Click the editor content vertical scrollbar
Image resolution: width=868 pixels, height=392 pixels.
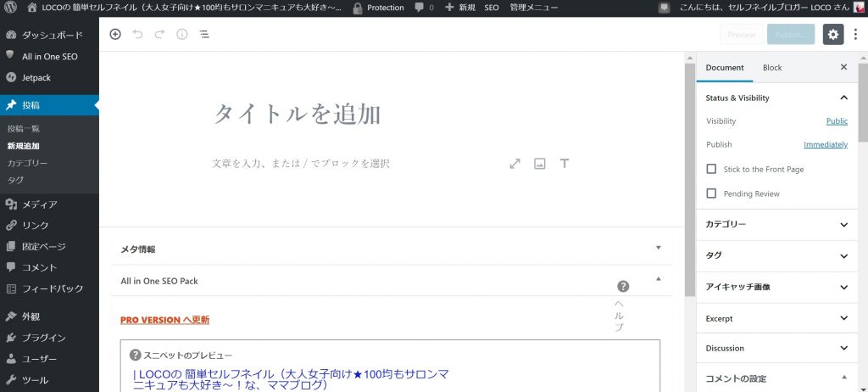coord(690,178)
